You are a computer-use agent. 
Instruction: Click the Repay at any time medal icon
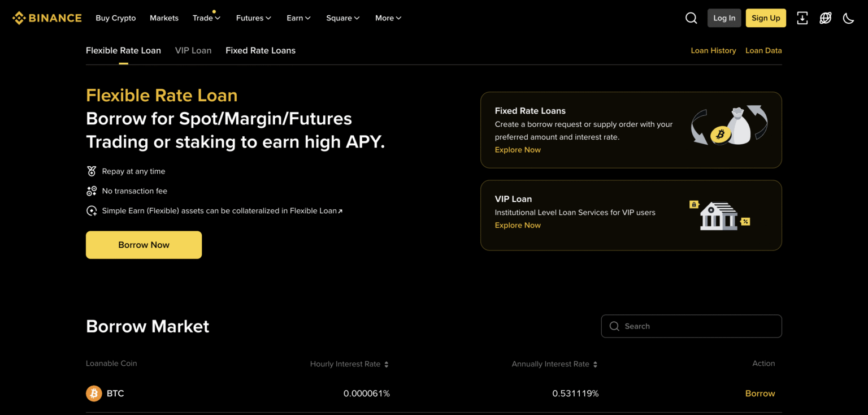92,171
